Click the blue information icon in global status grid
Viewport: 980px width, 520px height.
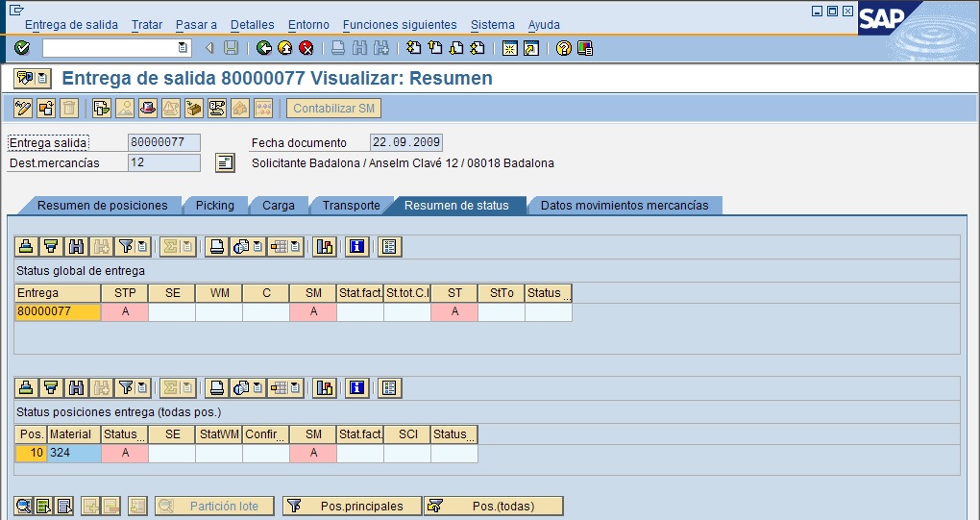356,247
